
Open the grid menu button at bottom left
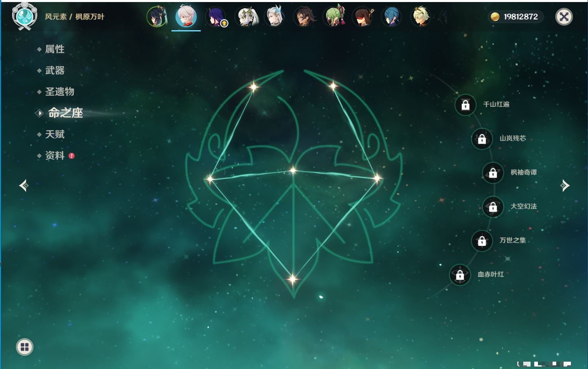24,347
